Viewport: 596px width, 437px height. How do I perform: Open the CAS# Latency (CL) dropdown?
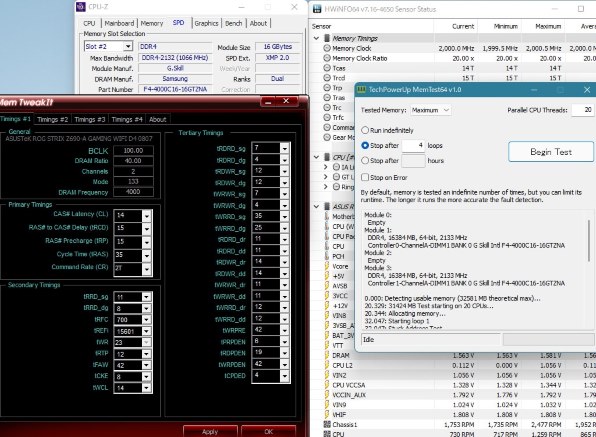pyautogui.click(x=147, y=216)
